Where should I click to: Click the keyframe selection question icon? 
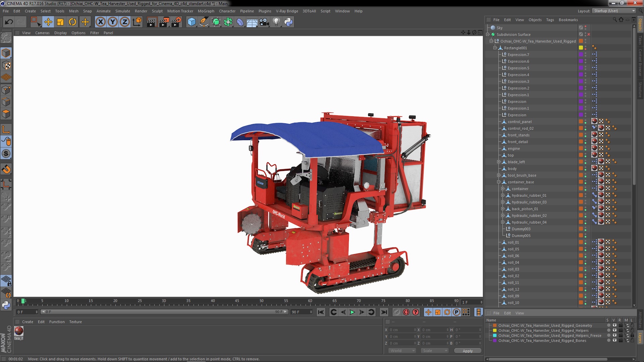tap(416, 312)
